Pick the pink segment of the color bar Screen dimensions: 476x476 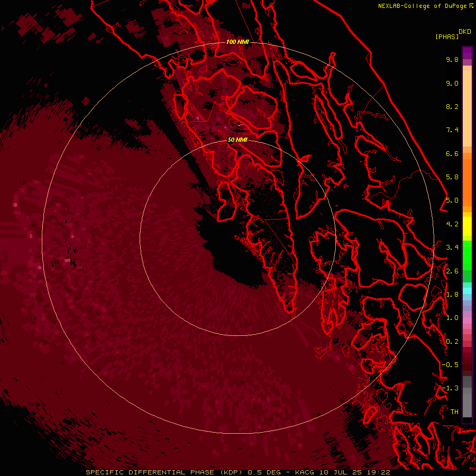click(x=467, y=321)
